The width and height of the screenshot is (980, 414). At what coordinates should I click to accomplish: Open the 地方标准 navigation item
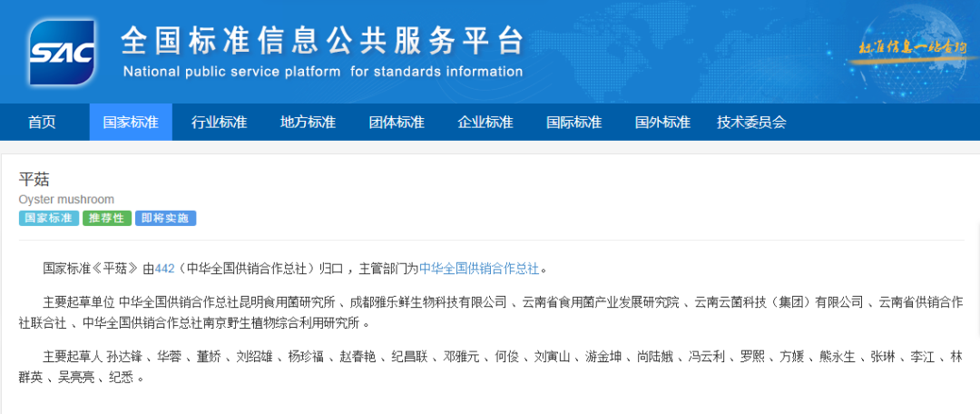(x=308, y=123)
